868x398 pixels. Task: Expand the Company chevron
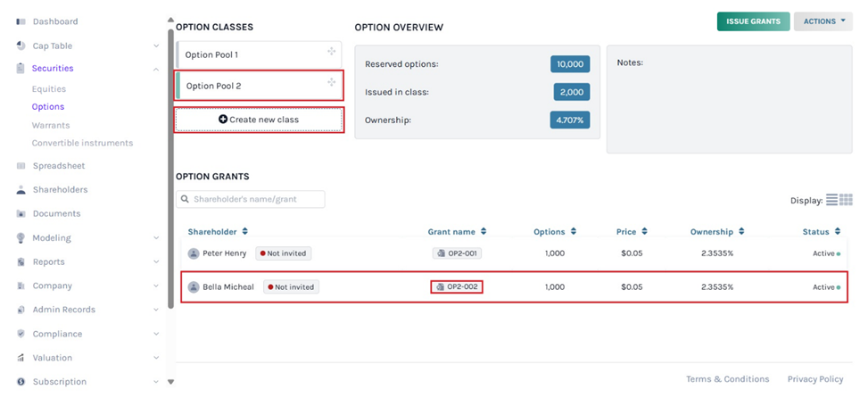click(x=156, y=286)
